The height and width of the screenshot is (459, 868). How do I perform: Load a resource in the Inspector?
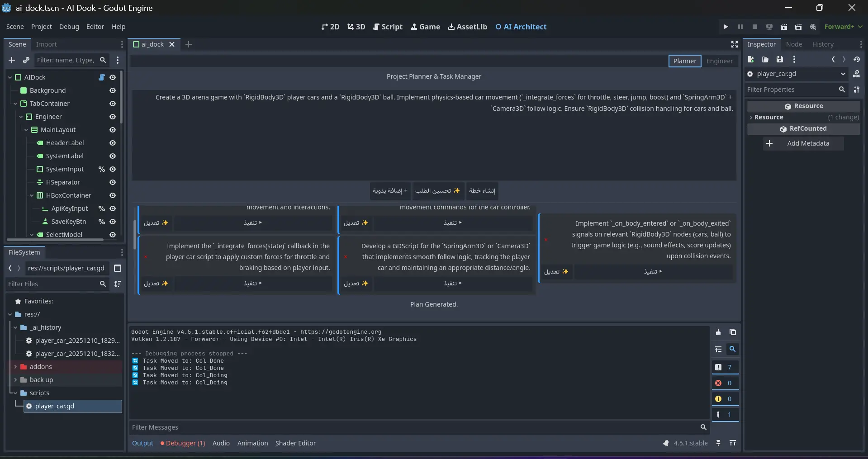click(x=765, y=59)
